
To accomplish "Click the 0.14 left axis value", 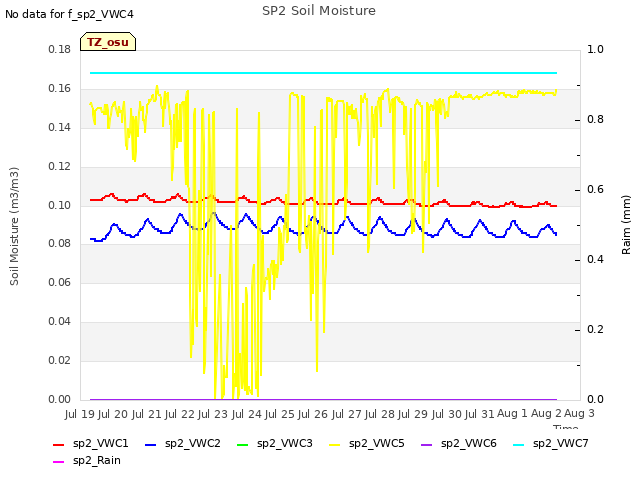I will pyautogui.click(x=60, y=128).
